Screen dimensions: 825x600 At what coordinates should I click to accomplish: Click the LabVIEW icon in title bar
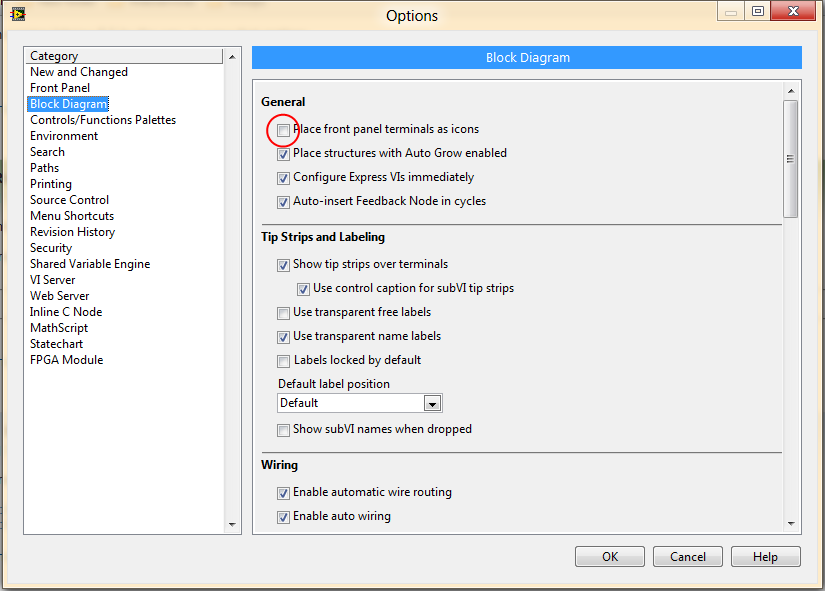pos(17,14)
